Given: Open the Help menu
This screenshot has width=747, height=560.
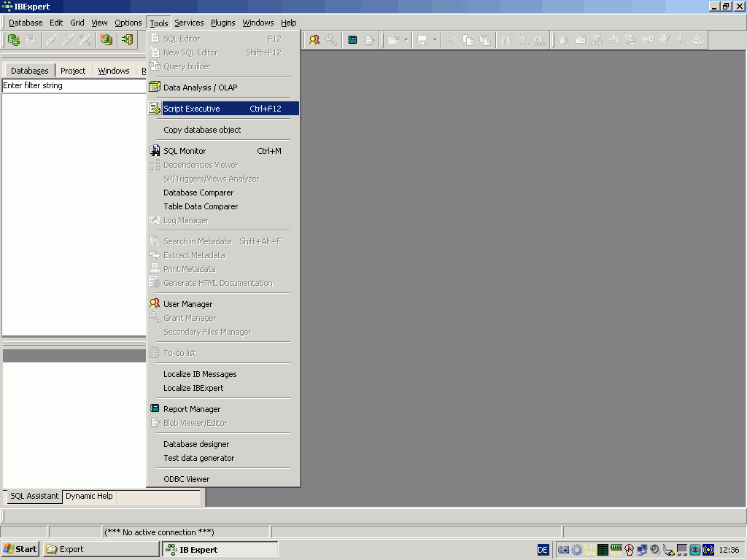Looking at the screenshot, I should click(x=289, y=23).
